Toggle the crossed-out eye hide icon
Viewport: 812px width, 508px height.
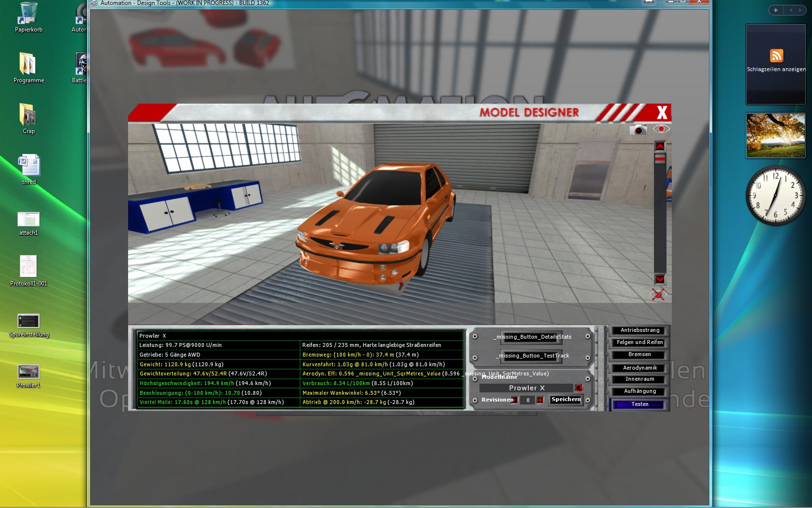click(x=658, y=294)
